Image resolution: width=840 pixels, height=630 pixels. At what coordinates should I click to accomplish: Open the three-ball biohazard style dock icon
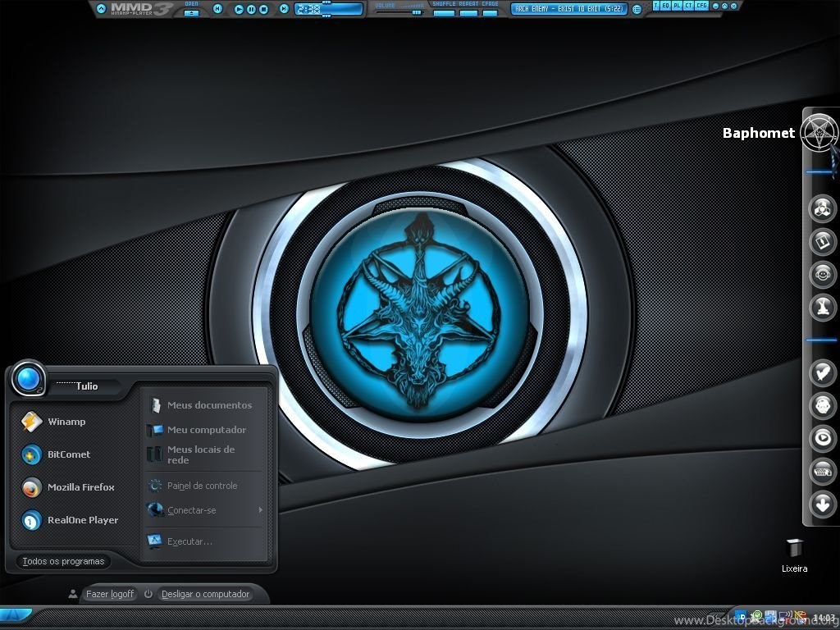click(822, 208)
